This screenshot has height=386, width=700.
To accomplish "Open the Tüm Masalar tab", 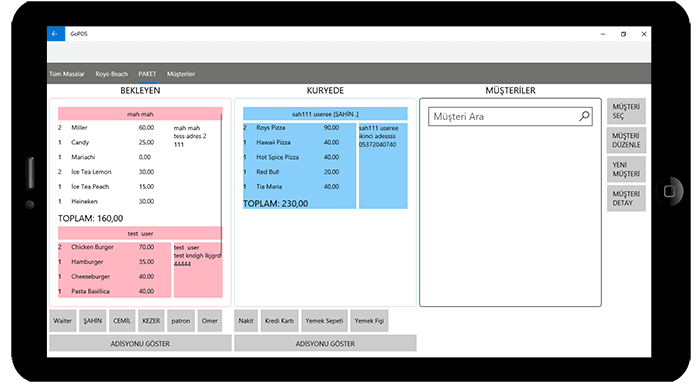I will point(67,74).
